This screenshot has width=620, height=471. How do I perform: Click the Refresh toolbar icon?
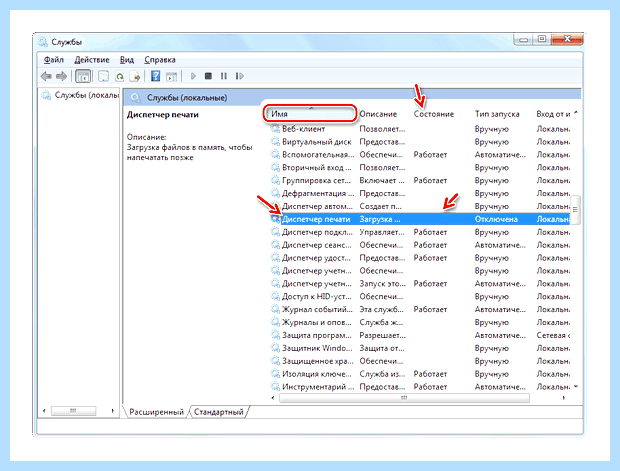click(x=119, y=76)
